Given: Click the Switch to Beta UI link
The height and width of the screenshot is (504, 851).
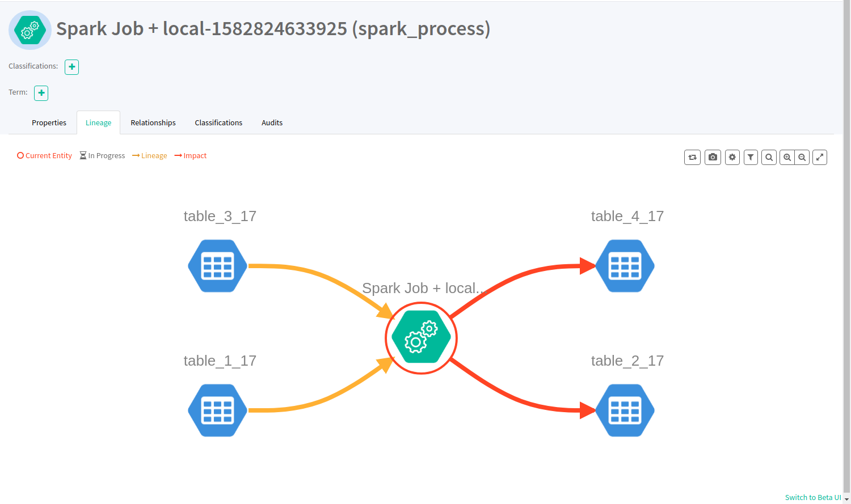Looking at the screenshot, I should [x=812, y=497].
